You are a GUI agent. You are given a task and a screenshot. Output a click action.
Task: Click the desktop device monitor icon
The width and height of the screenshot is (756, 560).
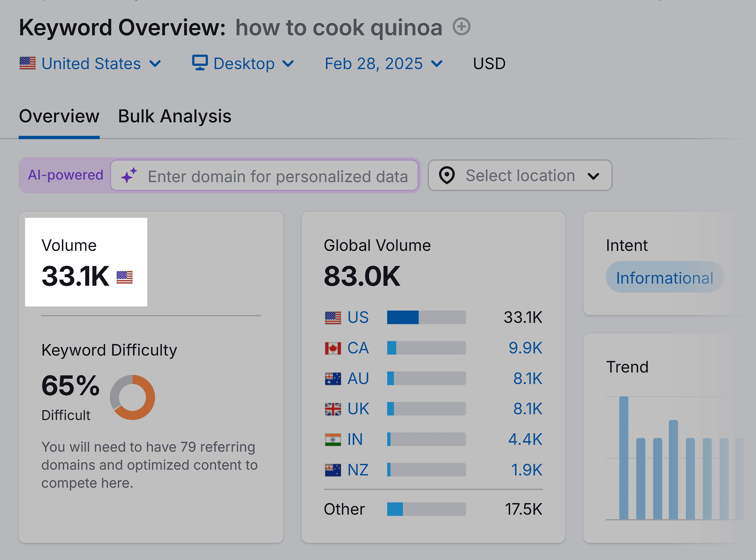coord(200,63)
